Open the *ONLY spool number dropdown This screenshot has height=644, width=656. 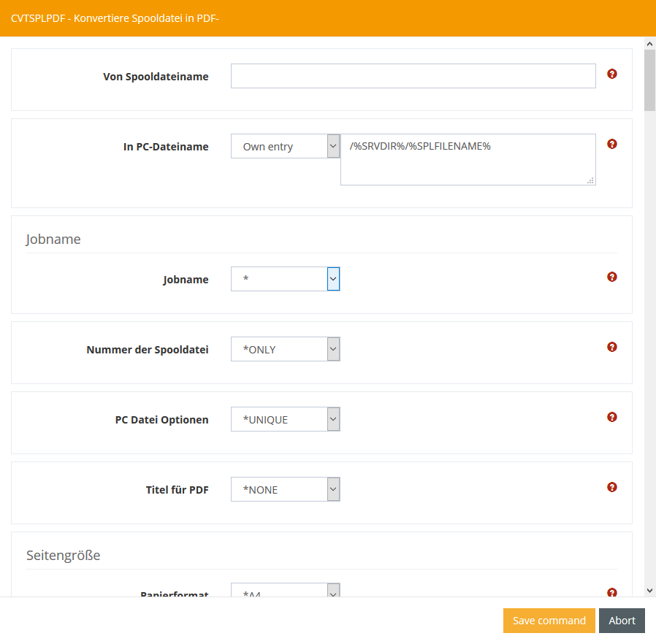tap(285, 349)
